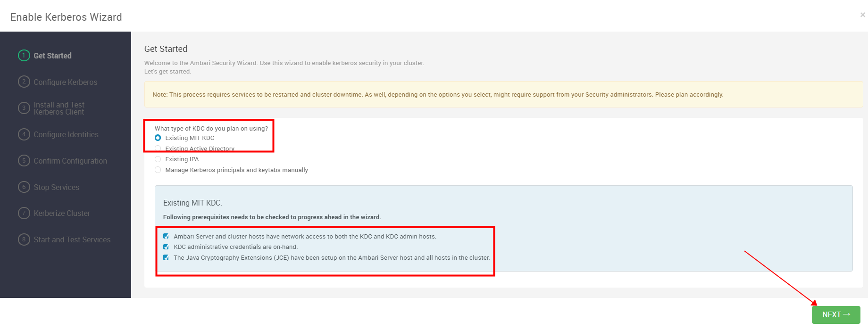The height and width of the screenshot is (330, 868).
Task: Choose the Existing IPA radio button
Action: point(158,159)
